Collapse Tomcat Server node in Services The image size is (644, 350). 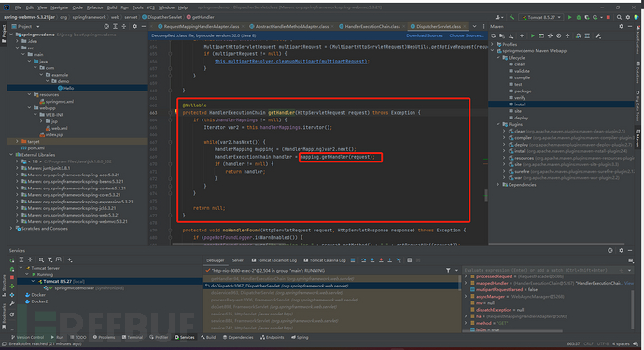click(21, 268)
